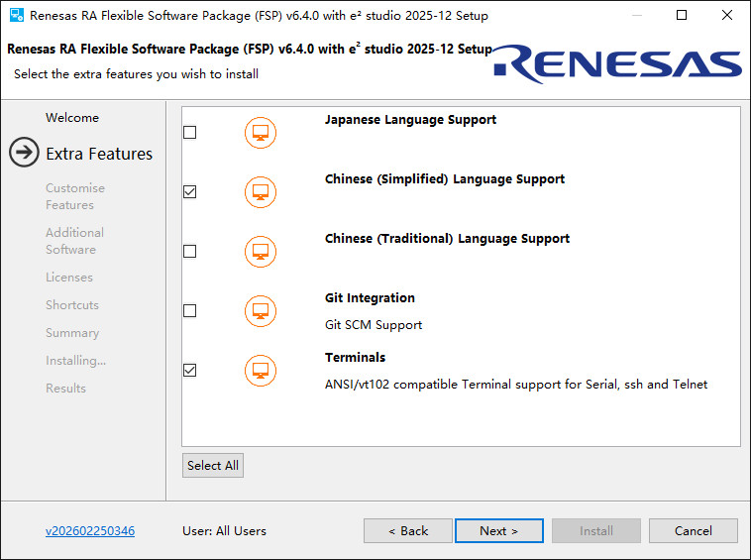
Task: Open the v202602250346 version link
Action: (x=90, y=531)
